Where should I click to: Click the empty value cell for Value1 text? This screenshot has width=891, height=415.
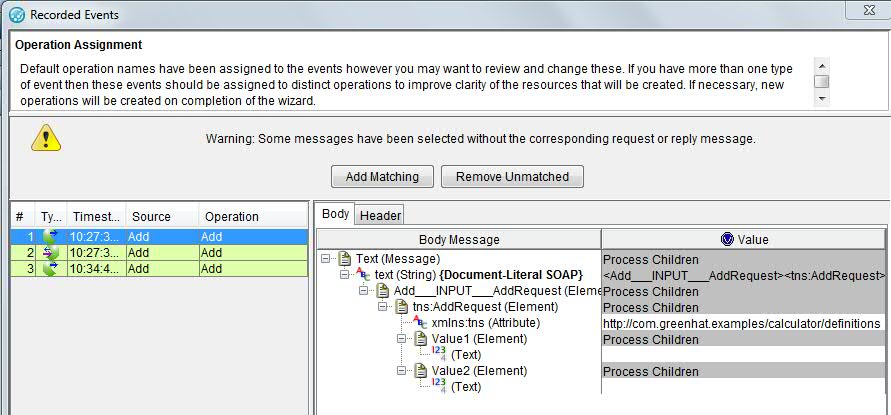coord(744,355)
